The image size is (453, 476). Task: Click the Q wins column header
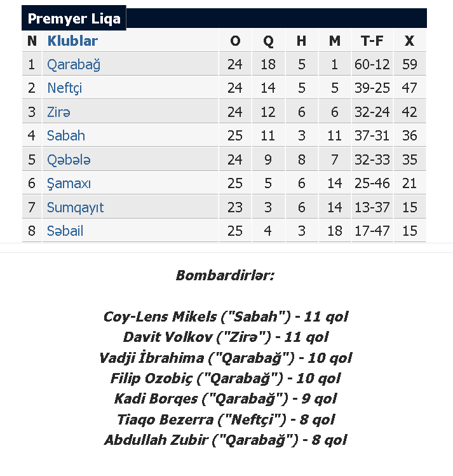coord(268,41)
